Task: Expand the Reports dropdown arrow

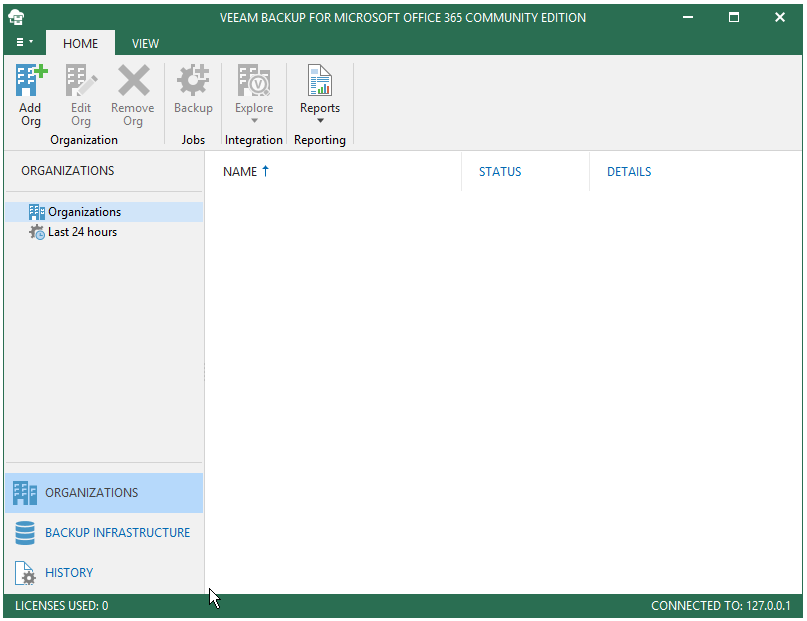Action: (x=320, y=121)
